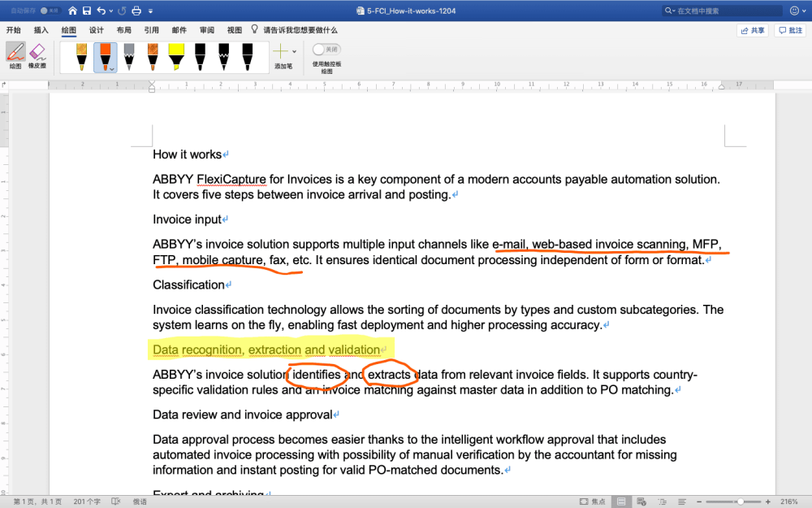
Task: Toggle the 自动保存 autosave switch
Action: click(50, 11)
